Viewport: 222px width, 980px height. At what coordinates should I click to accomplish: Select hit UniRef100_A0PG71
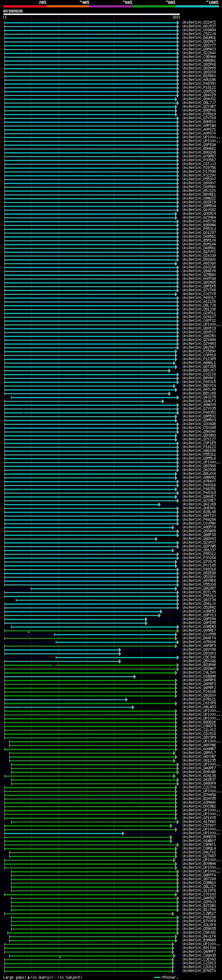[199, 129]
